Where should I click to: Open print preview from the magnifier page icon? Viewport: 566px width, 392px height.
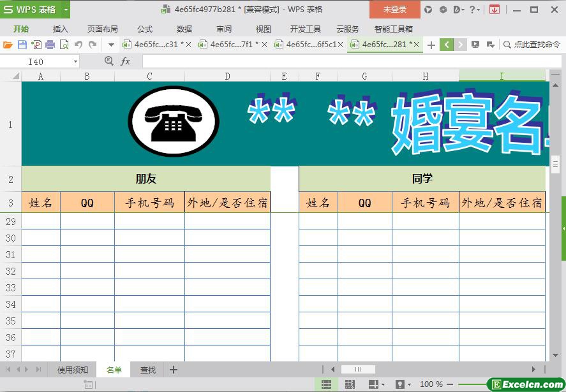click(64, 45)
